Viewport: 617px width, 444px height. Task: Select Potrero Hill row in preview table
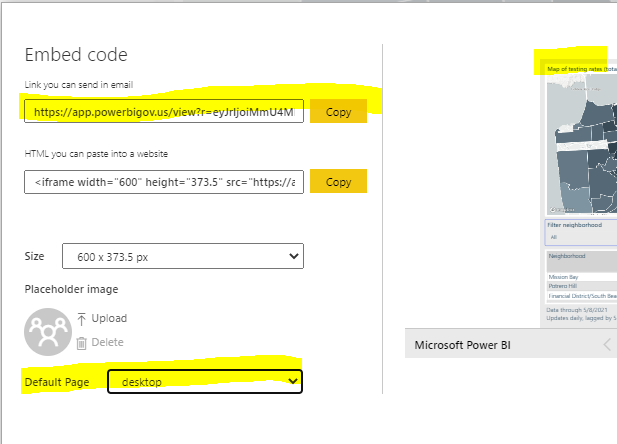point(582,286)
